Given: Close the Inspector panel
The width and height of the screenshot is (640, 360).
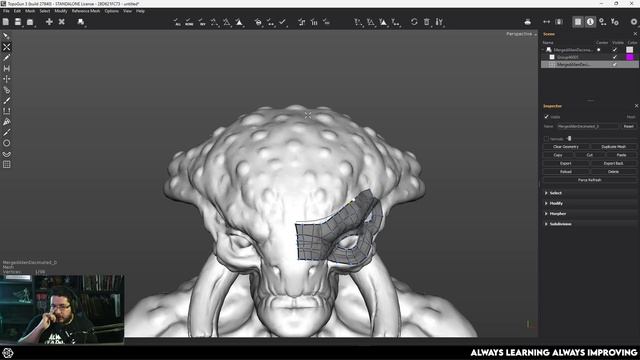Looking at the screenshot, I should (636, 106).
